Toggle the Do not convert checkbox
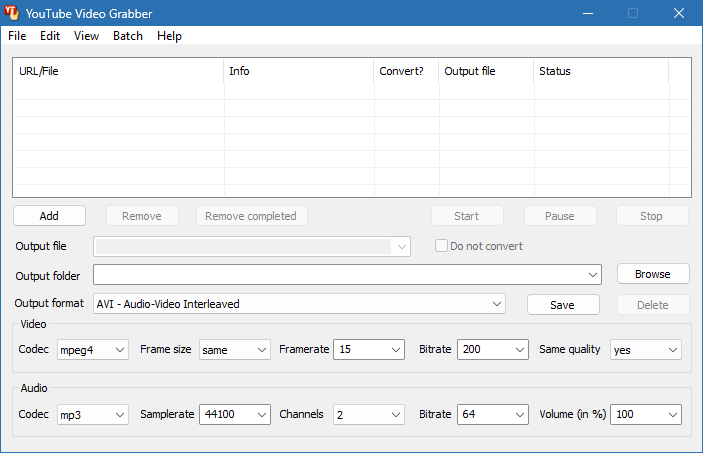 [x=441, y=246]
